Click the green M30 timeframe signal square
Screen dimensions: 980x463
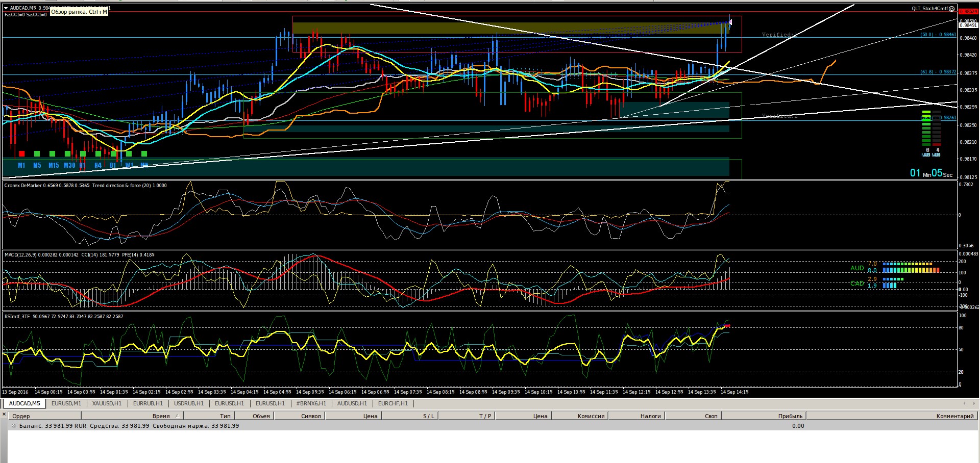[x=67, y=153]
